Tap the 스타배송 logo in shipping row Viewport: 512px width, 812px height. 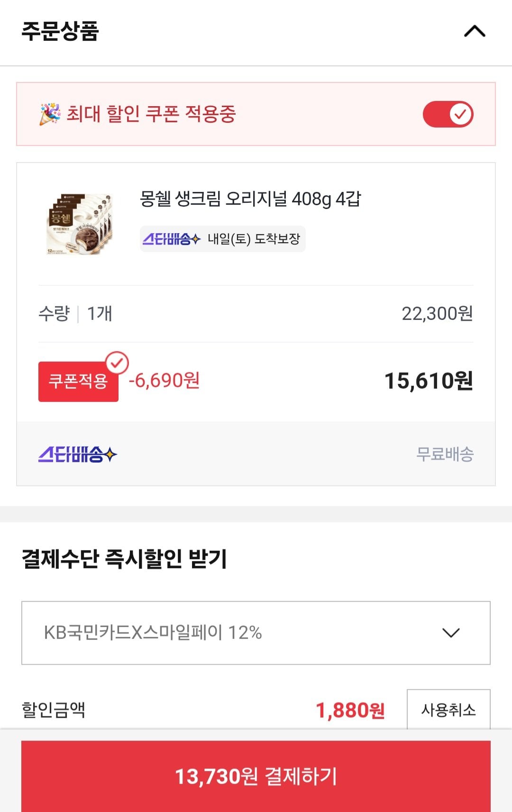tap(78, 454)
